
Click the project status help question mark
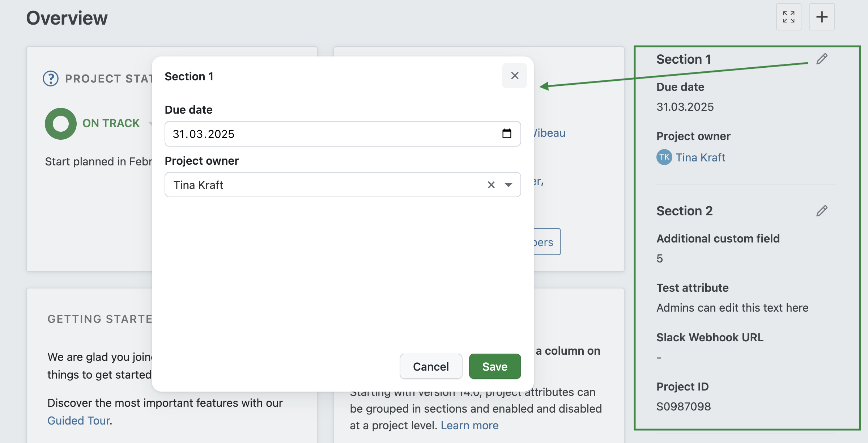coord(51,78)
